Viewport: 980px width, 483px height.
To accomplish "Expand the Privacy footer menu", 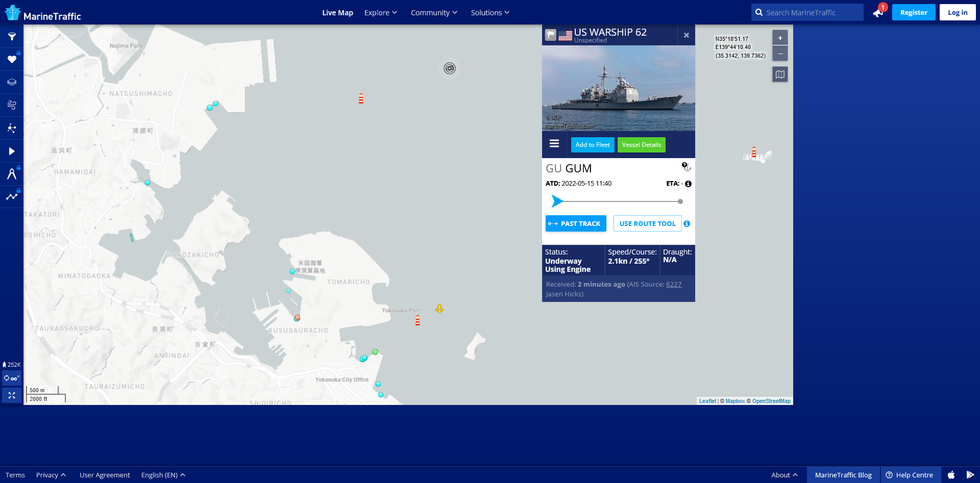I will tap(51, 475).
